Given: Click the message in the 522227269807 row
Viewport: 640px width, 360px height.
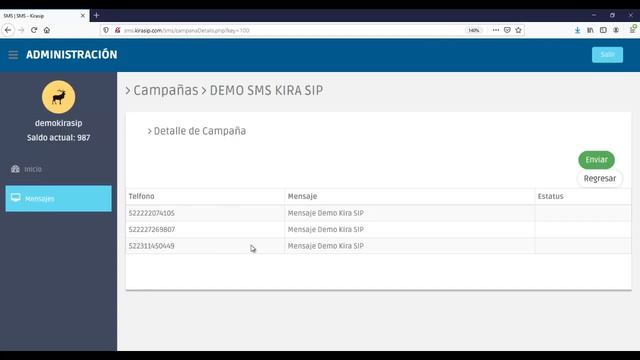Looking at the screenshot, I should [x=326, y=229].
